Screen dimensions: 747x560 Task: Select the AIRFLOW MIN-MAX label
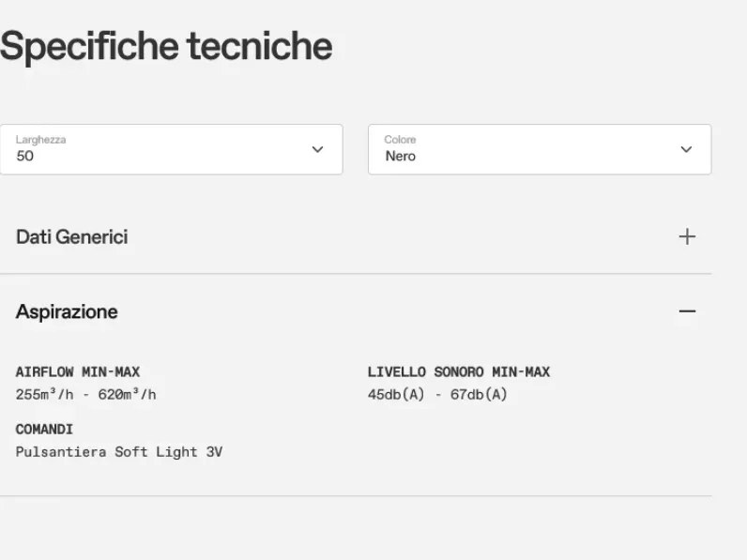[78, 371]
